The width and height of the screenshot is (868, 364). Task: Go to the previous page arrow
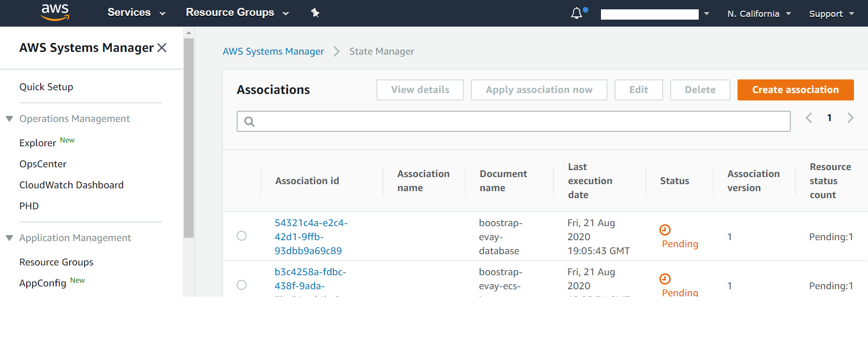tap(809, 118)
